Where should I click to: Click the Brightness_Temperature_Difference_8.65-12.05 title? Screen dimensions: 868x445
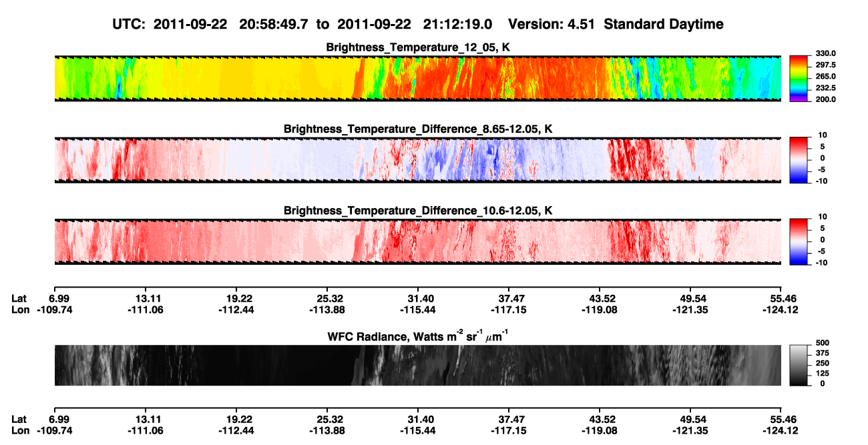(418, 129)
